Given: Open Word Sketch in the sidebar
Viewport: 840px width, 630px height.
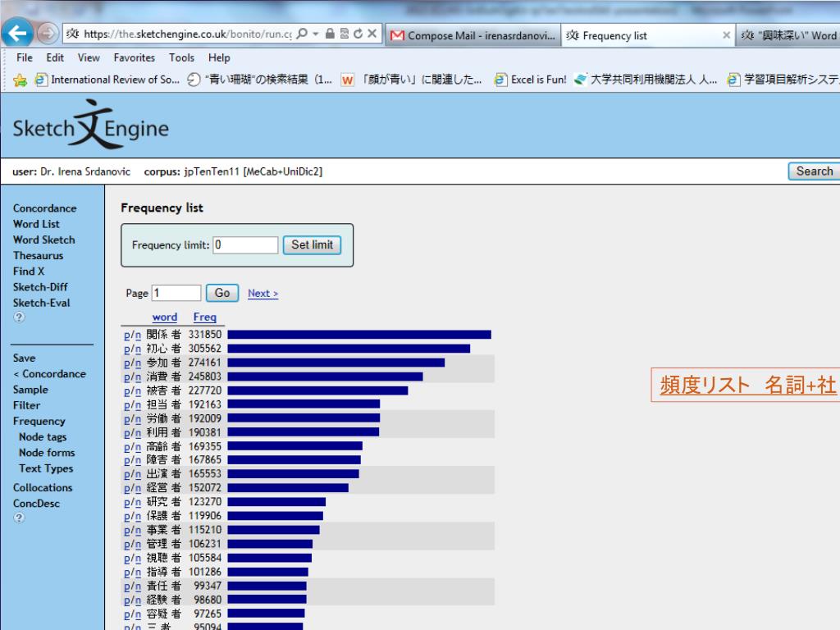Looking at the screenshot, I should pos(44,240).
